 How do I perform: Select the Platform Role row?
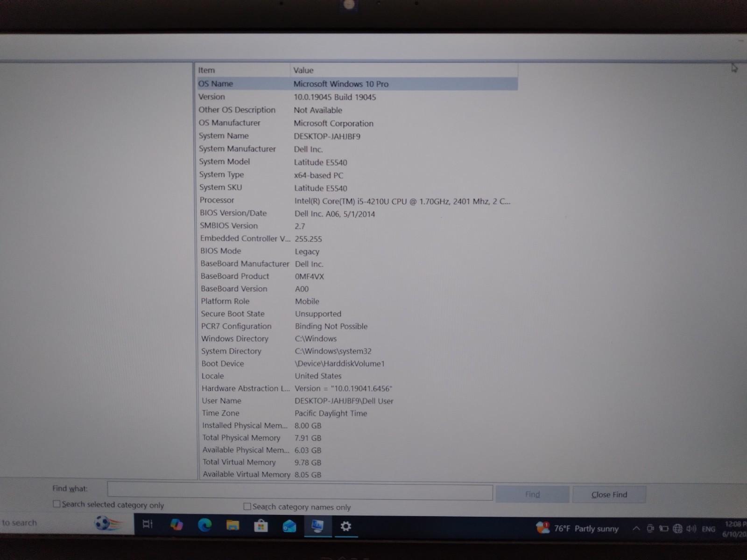point(357,301)
